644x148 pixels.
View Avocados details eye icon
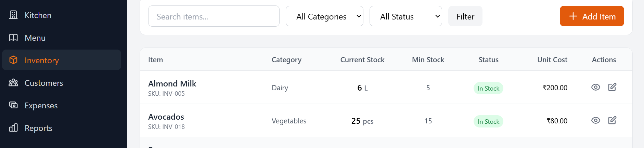[x=596, y=120]
